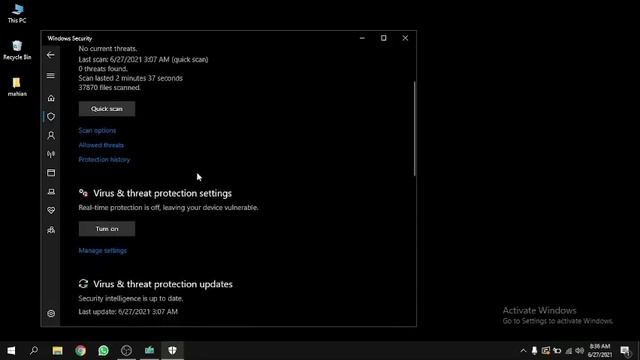Turn on real-time protection
The image size is (640, 360).
click(x=107, y=229)
